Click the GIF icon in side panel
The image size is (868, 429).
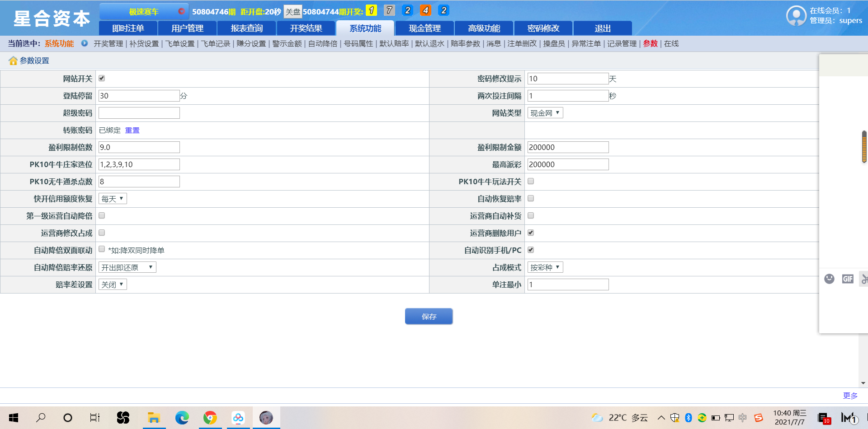(x=848, y=279)
